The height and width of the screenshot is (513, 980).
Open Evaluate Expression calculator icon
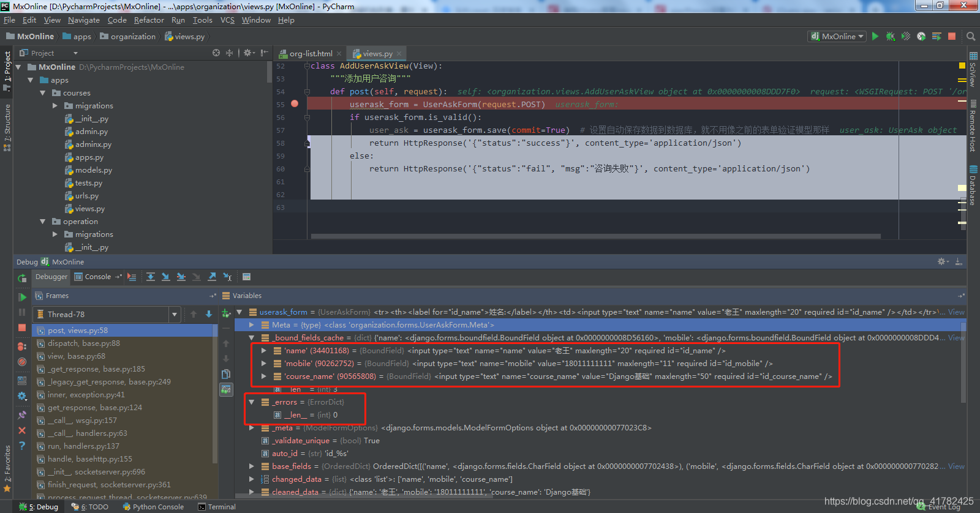coord(246,277)
